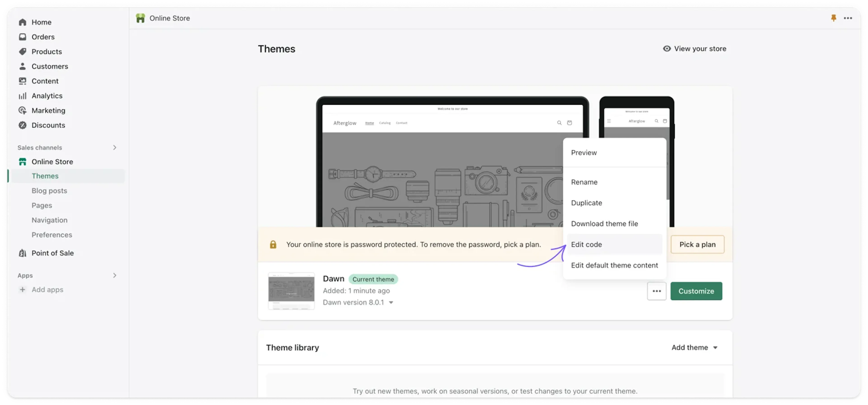
Task: Click the Dawn theme thumbnail
Action: click(x=291, y=291)
